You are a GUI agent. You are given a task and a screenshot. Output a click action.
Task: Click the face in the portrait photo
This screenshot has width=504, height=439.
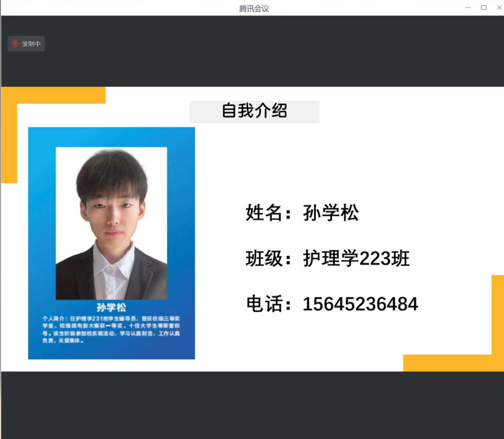coord(111,212)
